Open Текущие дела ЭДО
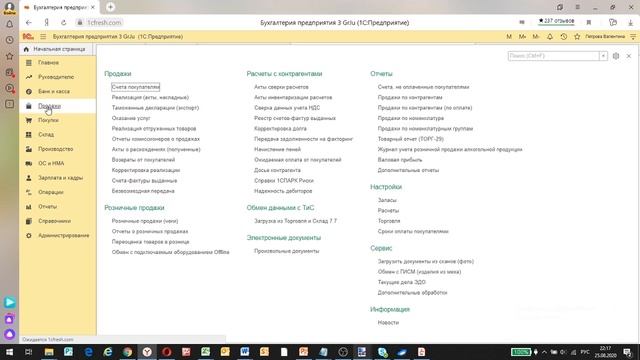The width and height of the screenshot is (640, 360). 402,282
